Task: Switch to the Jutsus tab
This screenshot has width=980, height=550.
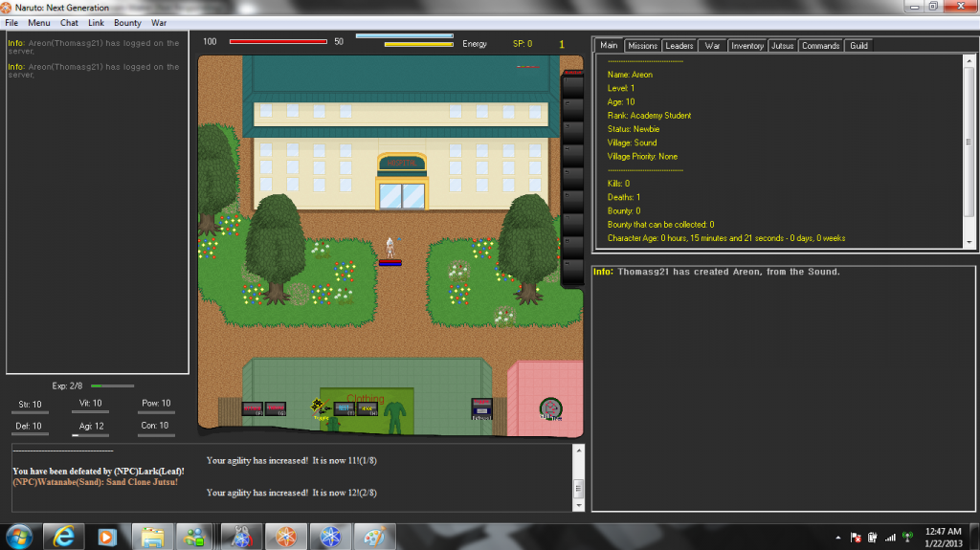Action: coord(782,46)
